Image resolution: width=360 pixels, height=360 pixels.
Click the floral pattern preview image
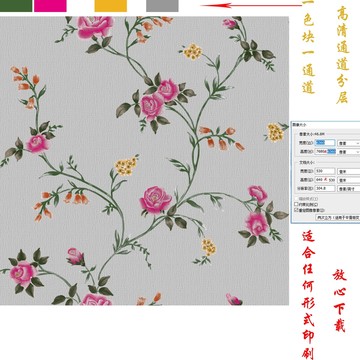144,161
